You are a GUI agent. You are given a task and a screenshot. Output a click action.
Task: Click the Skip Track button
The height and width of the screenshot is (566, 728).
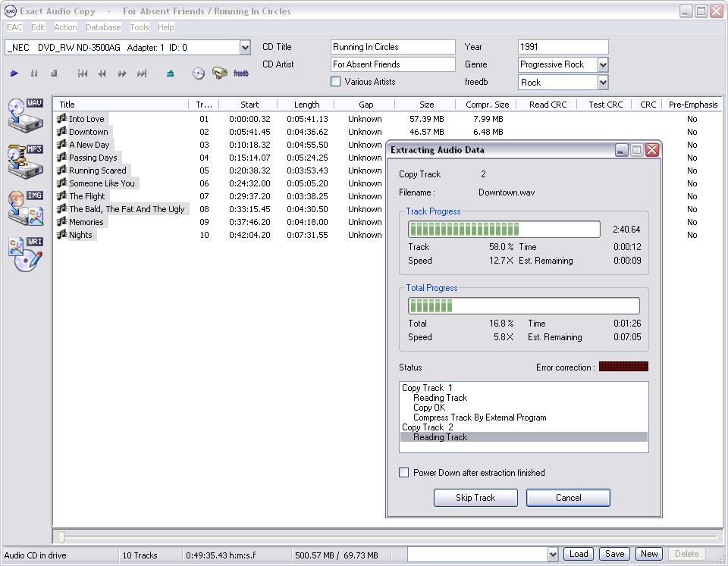click(475, 498)
